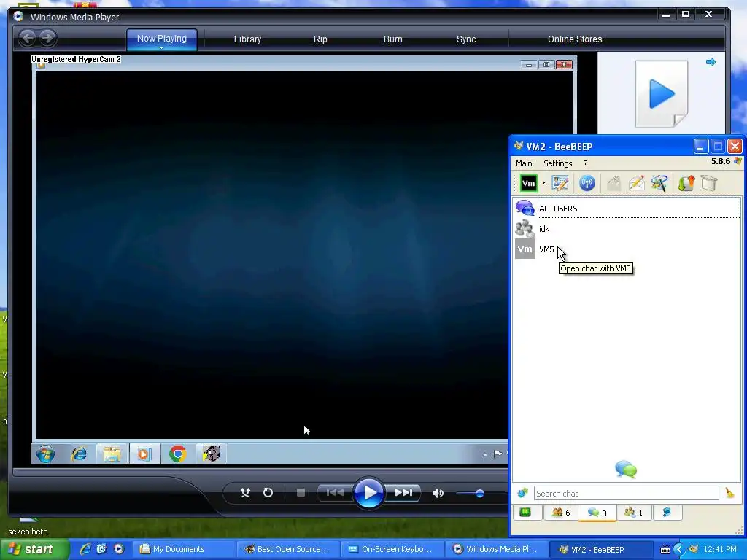The image size is (747, 560).
Task: Click the 5.8.6 version label in BeeBEEP
Action: 720,161
